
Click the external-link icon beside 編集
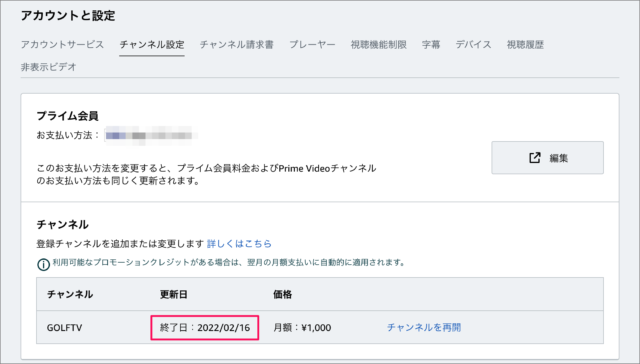tap(535, 158)
